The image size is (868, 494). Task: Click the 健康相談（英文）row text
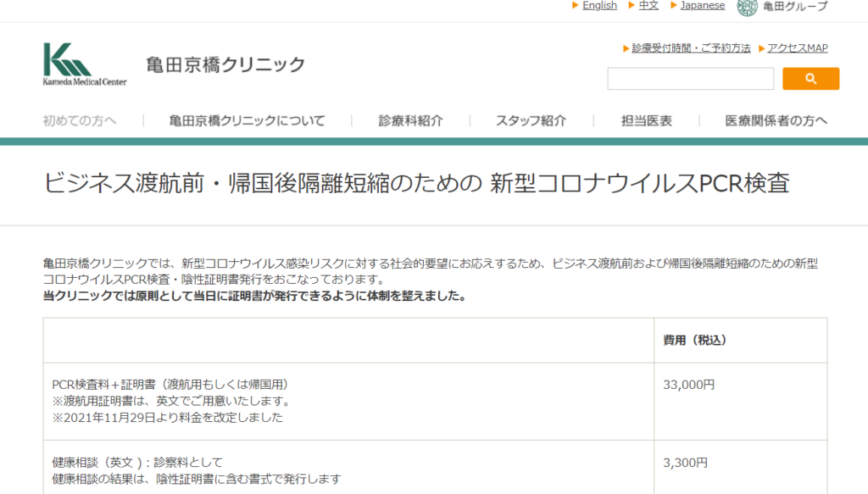pos(137,463)
